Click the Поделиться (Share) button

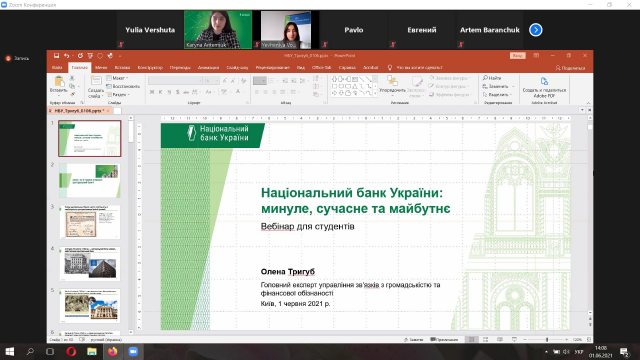coord(570,68)
